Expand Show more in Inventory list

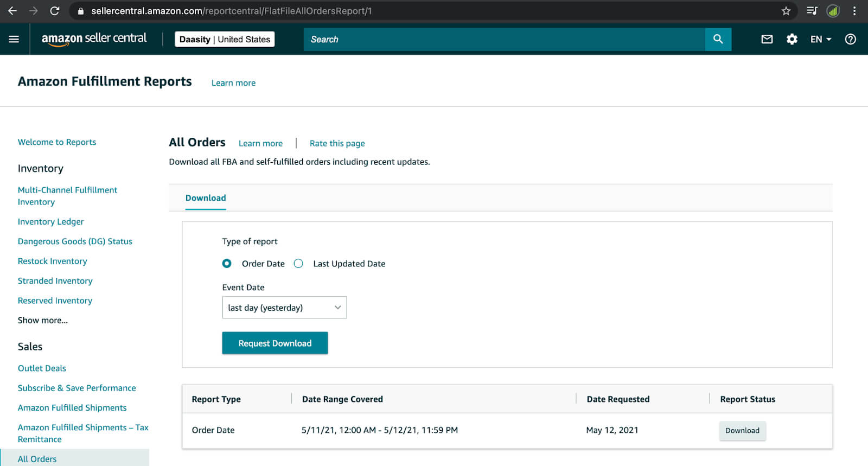[x=43, y=320]
